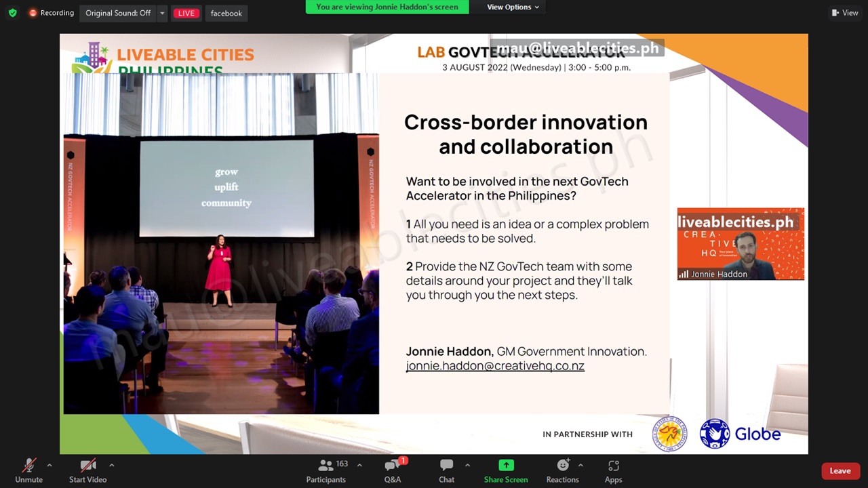Click the facebook live stream label
Image resolution: width=868 pixels, height=488 pixels.
click(226, 13)
